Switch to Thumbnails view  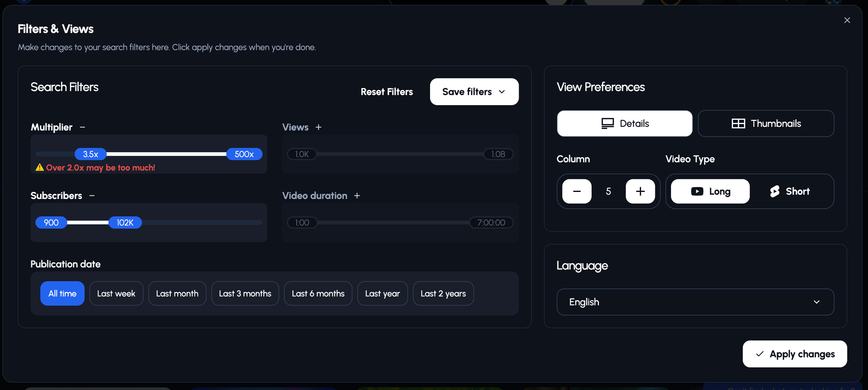click(x=766, y=124)
